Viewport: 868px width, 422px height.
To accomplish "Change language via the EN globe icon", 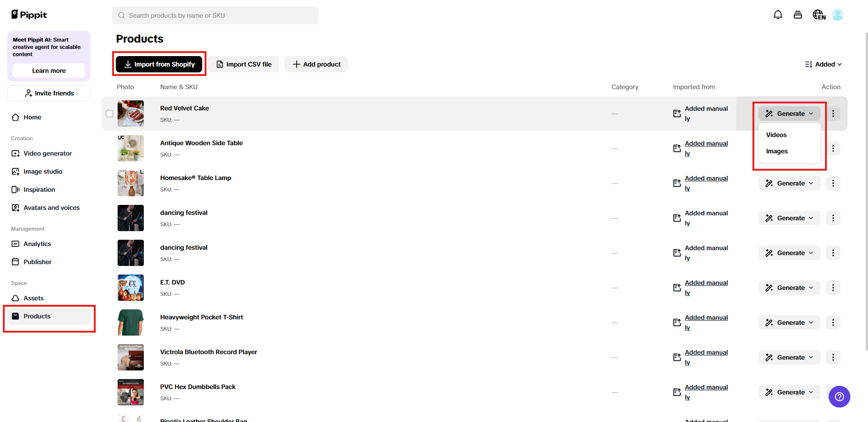I will 819,14.
